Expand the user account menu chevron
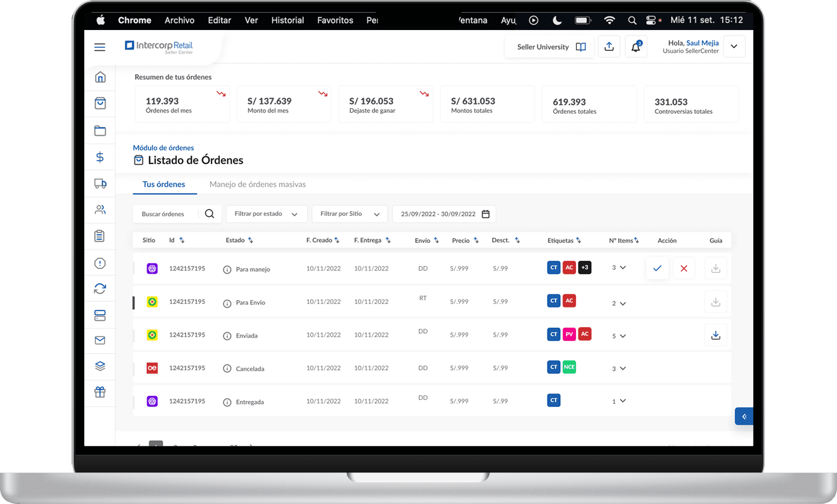The image size is (837, 504). [x=734, y=47]
